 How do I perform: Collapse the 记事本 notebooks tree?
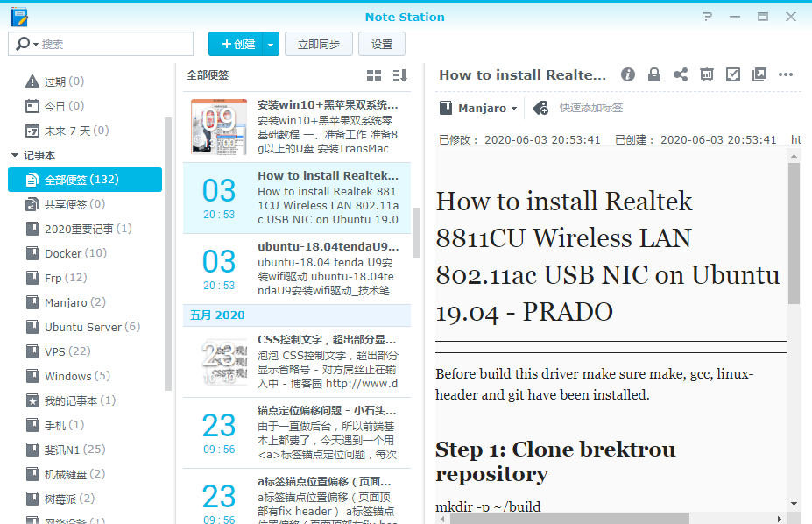click(x=15, y=155)
